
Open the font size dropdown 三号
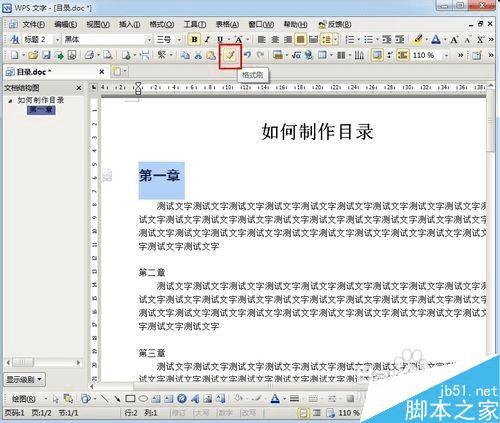tap(179, 40)
